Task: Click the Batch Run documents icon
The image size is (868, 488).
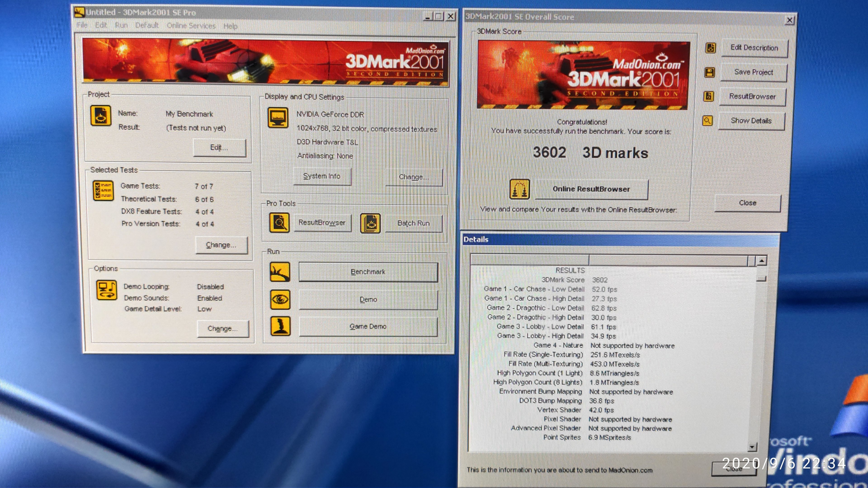Action: [371, 223]
